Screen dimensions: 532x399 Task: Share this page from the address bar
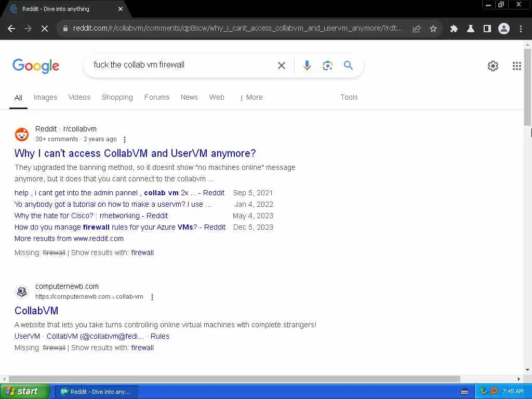click(x=417, y=29)
